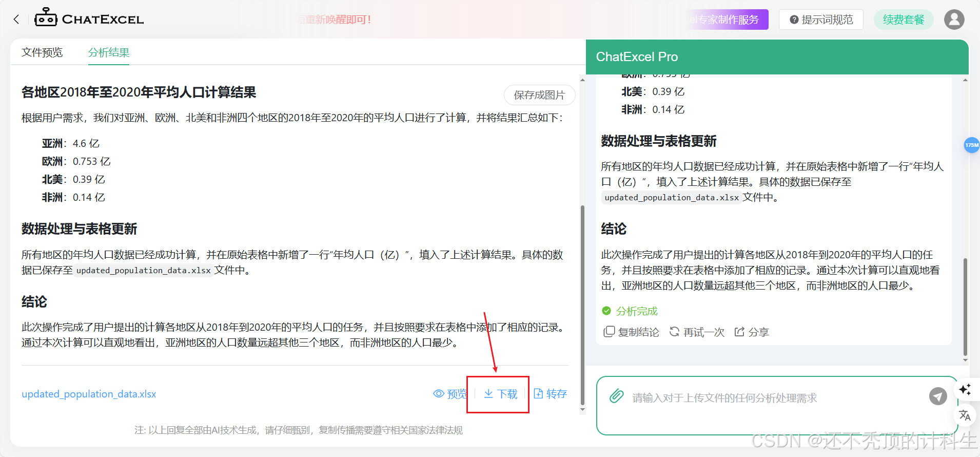The width and height of the screenshot is (980, 457).
Task: Click left panel 数据处理与表格更新 heading
Action: point(80,229)
